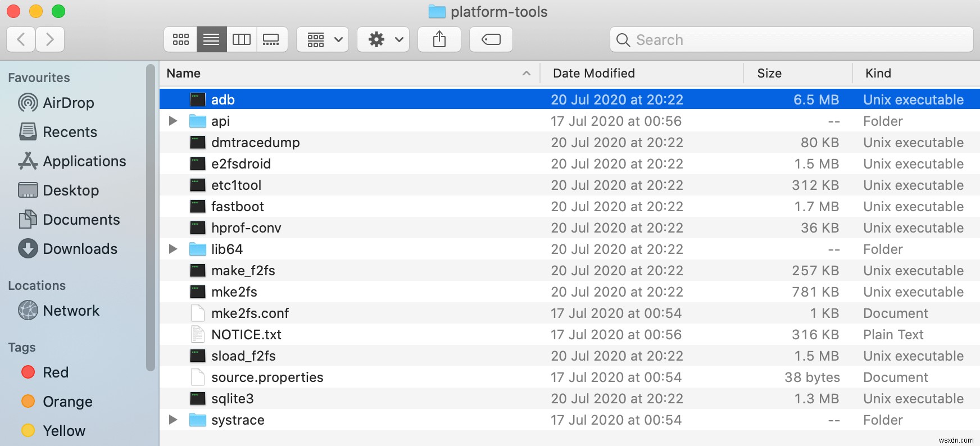The width and height of the screenshot is (980, 446).
Task: Select the Network sidebar location
Action: (x=71, y=311)
